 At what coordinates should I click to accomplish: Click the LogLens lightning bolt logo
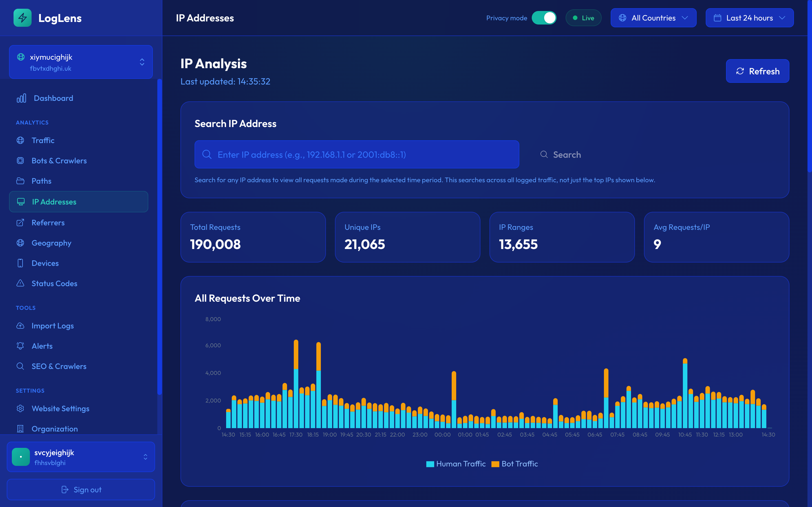coord(23,18)
